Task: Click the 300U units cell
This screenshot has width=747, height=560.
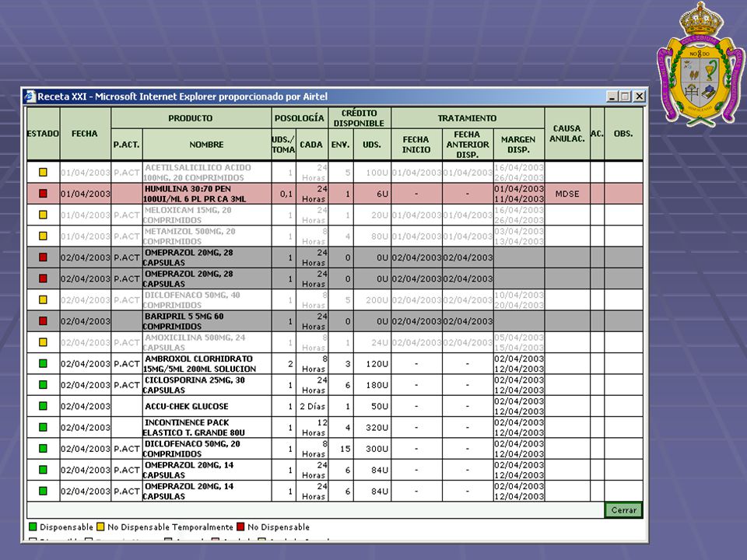Action: pos(372,449)
